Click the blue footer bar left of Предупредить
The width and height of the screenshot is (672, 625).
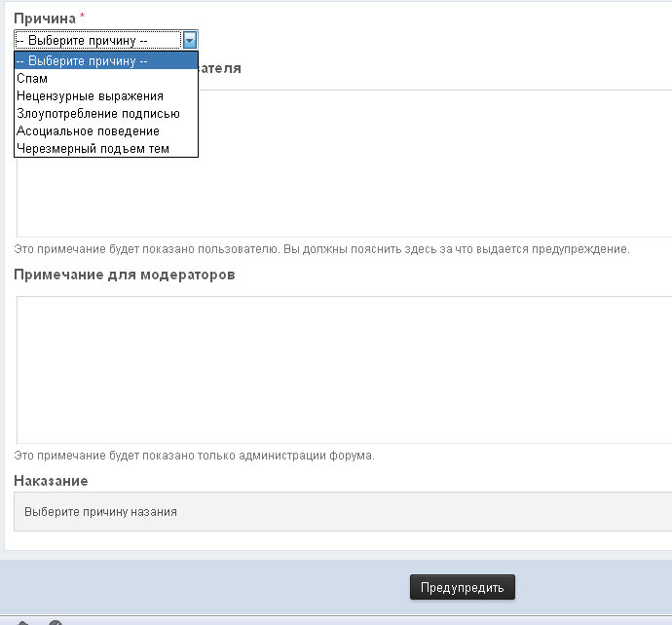[x=195, y=587]
